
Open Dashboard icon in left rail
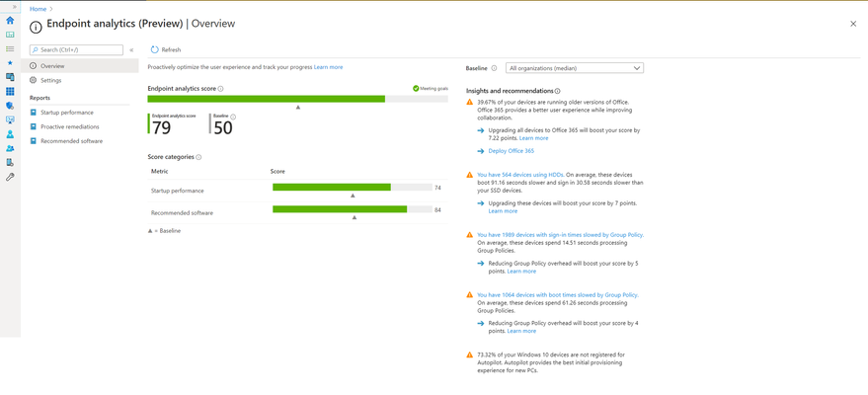click(x=10, y=35)
